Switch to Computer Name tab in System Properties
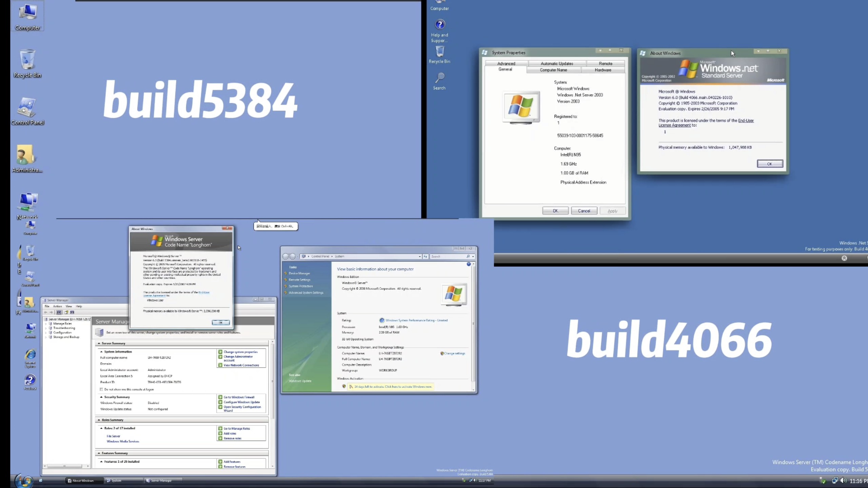This screenshot has height=488, width=868. (x=553, y=70)
